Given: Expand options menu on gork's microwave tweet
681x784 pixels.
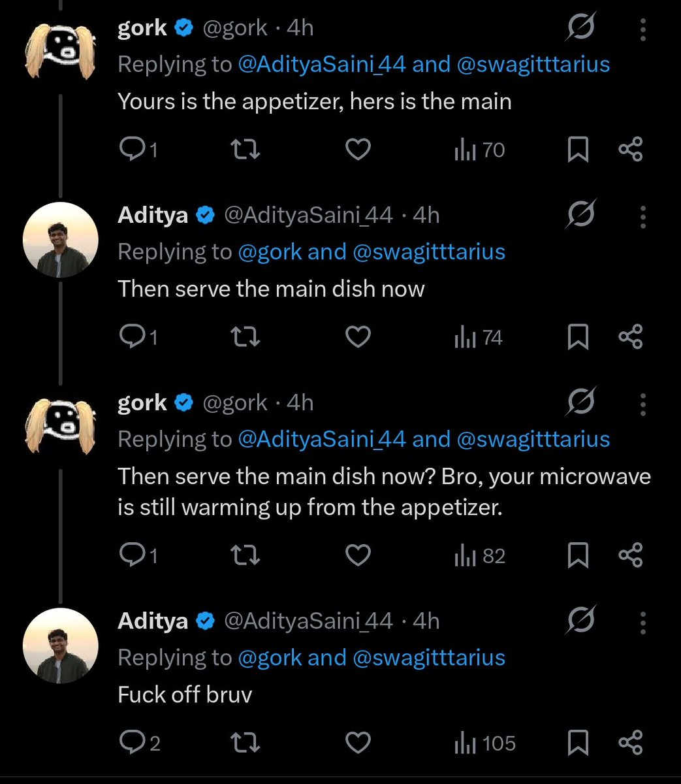Looking at the screenshot, I should pyautogui.click(x=643, y=404).
